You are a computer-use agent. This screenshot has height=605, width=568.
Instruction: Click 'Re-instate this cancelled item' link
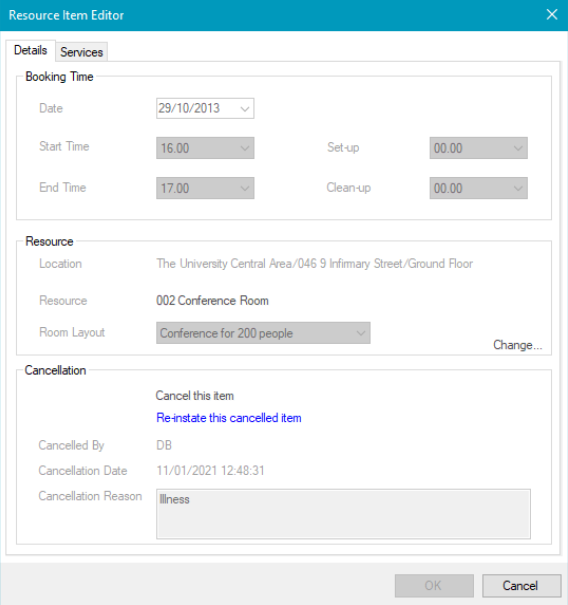coord(229,418)
